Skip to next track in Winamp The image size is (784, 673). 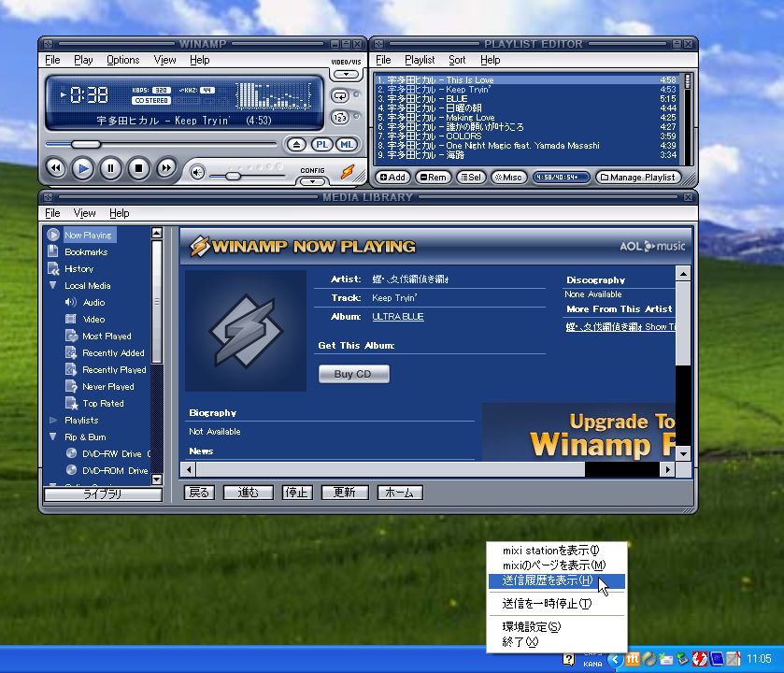coord(166,168)
